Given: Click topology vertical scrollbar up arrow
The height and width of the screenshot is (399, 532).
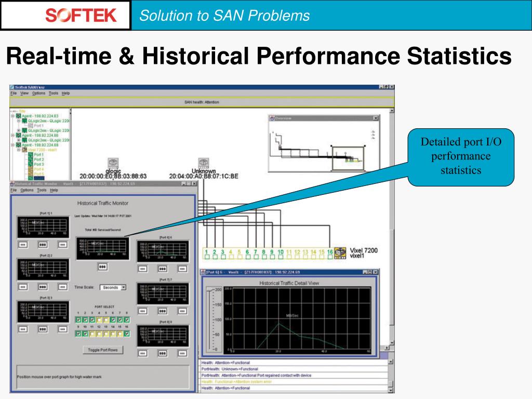Looking at the screenshot, I should pyautogui.click(x=392, y=111).
